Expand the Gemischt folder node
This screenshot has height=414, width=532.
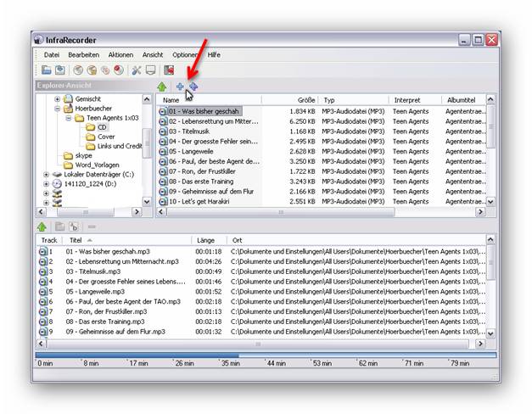(57, 99)
